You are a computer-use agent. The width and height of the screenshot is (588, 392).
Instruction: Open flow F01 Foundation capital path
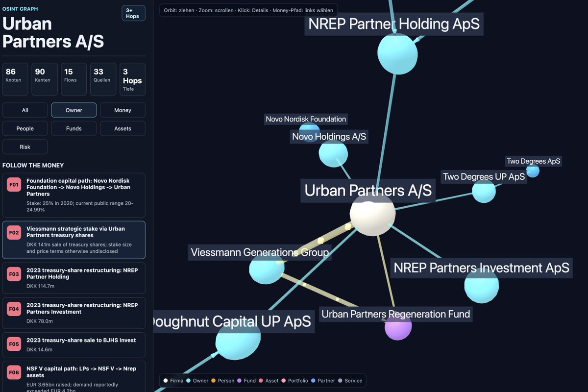click(74, 195)
